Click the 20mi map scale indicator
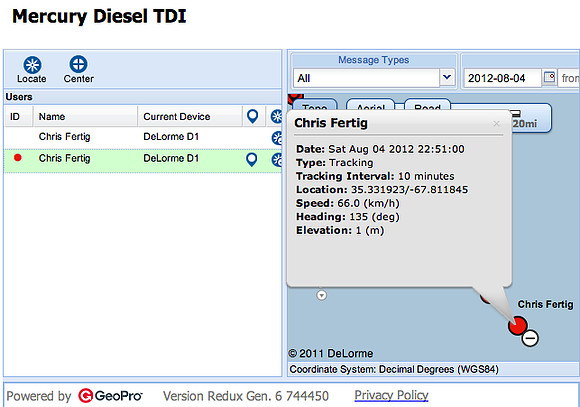This screenshot has height=407, width=580. click(x=525, y=123)
